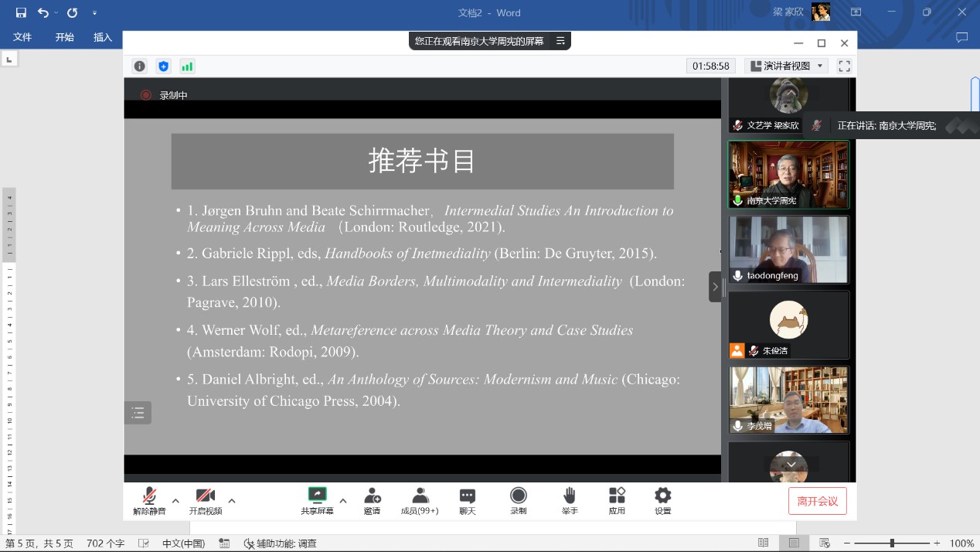
Task: Open the Word File menu
Action: point(22,37)
